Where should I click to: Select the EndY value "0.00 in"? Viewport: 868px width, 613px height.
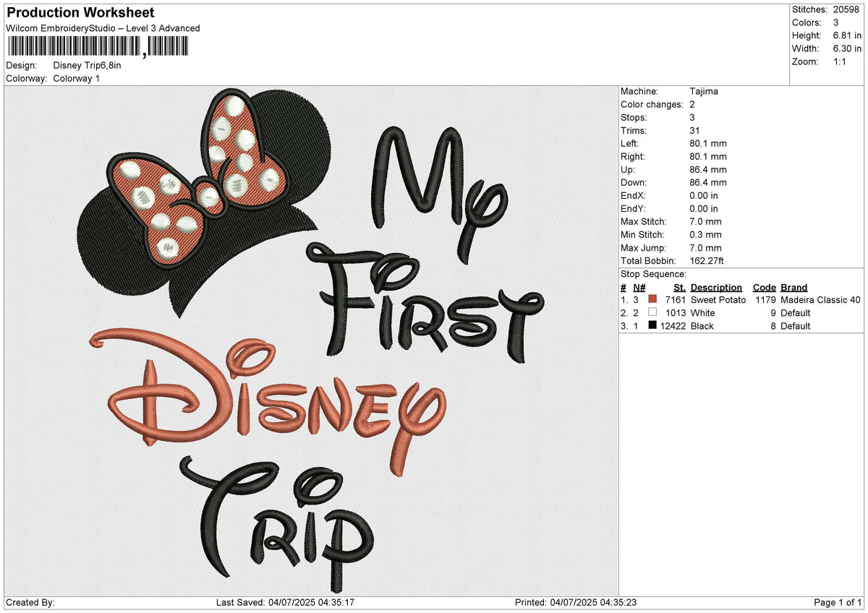coord(704,208)
